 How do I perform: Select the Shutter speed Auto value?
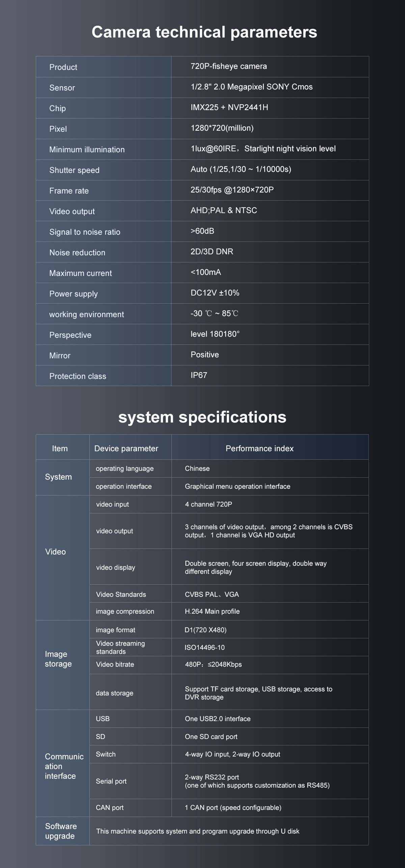point(241,169)
